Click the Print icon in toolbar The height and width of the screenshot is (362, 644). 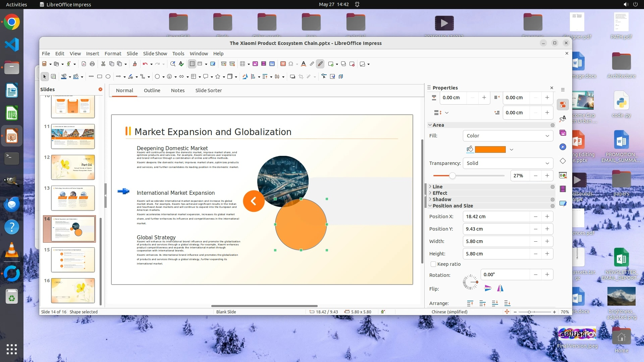click(92, 64)
